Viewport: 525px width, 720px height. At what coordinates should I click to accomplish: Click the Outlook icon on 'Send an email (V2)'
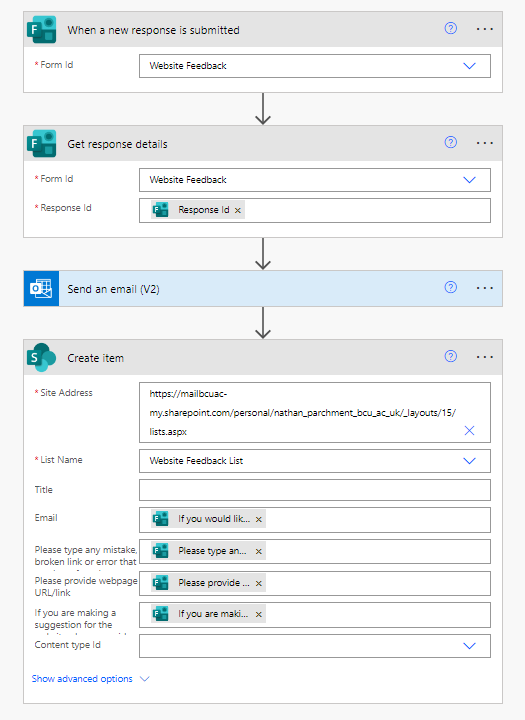(41, 289)
